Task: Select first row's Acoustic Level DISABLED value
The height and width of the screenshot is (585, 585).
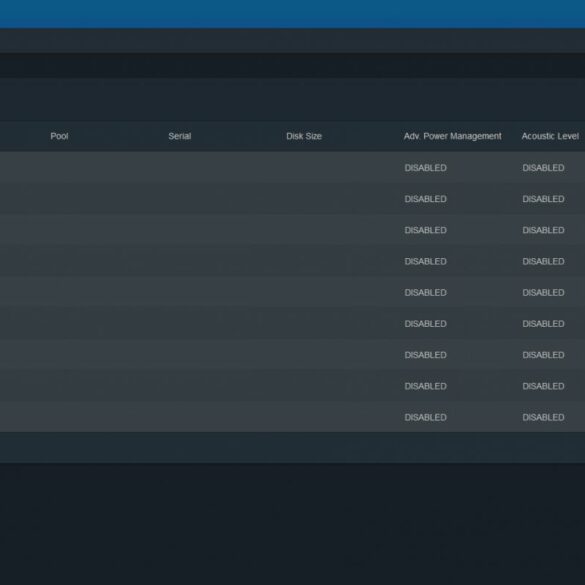Action: 543,168
